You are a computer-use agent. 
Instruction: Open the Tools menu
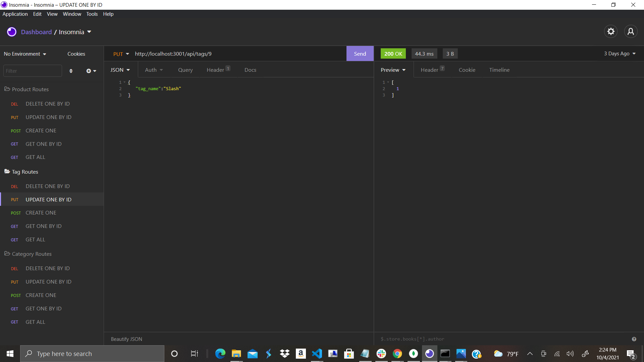point(92,14)
